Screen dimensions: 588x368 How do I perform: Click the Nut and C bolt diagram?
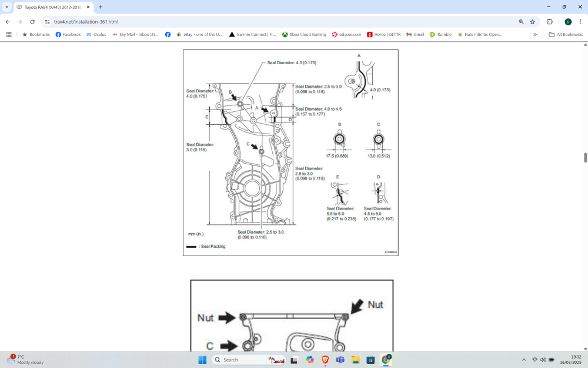[x=292, y=316]
